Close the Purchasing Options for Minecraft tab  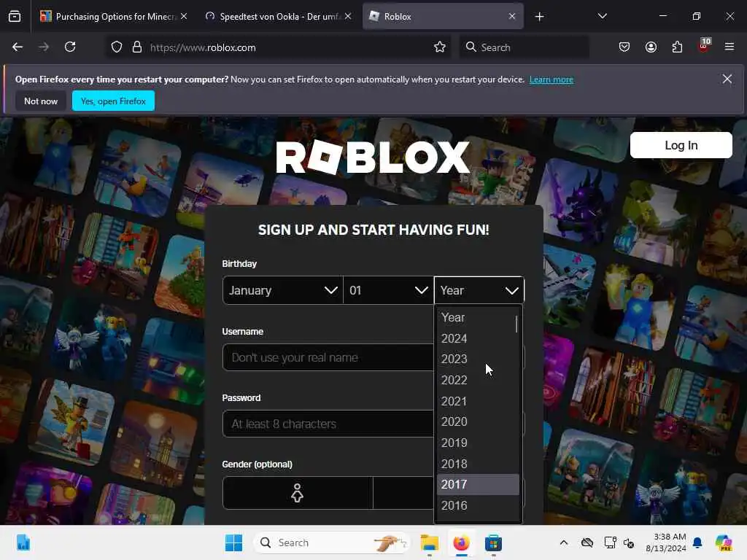[184, 16]
